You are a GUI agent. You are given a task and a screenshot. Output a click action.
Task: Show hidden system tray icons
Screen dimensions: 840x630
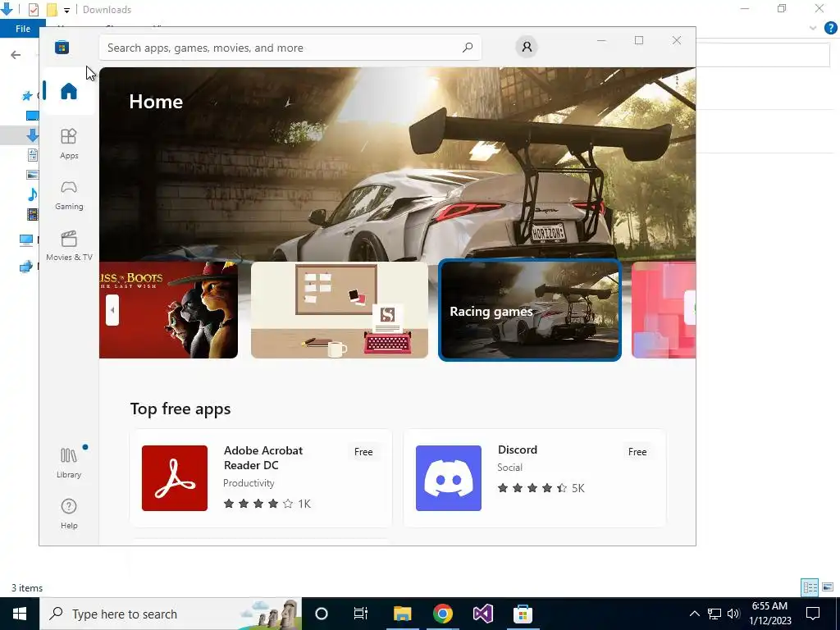click(x=694, y=614)
